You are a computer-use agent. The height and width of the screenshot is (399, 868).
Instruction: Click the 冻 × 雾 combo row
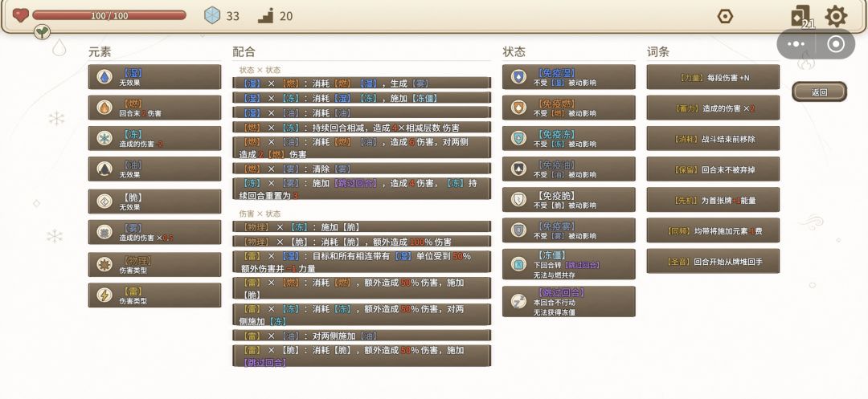(362, 189)
